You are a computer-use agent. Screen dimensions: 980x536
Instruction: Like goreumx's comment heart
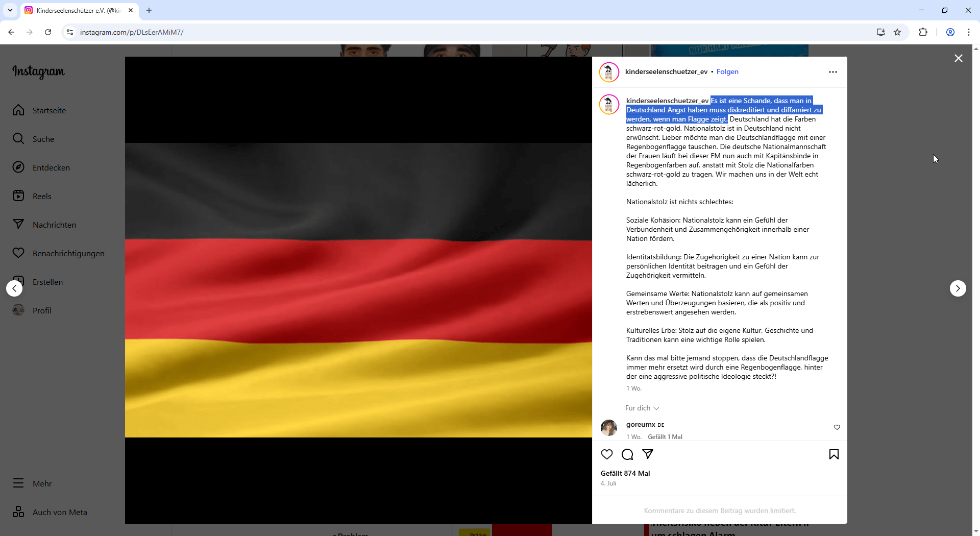[x=837, y=427]
